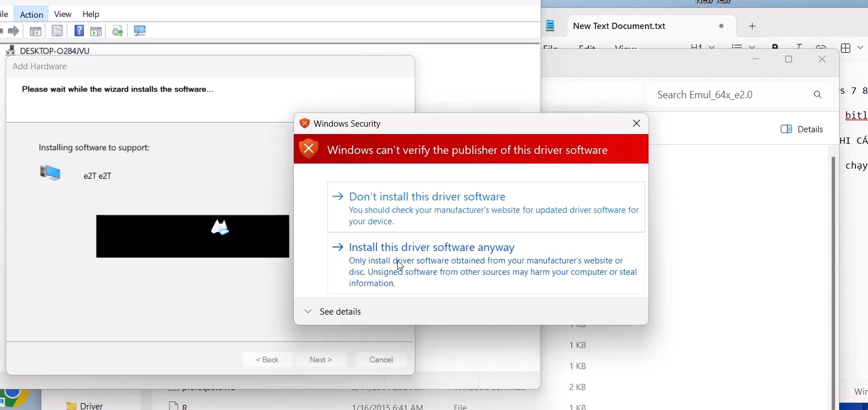Choose Don't install this driver software
The height and width of the screenshot is (410, 868).
coord(427,197)
